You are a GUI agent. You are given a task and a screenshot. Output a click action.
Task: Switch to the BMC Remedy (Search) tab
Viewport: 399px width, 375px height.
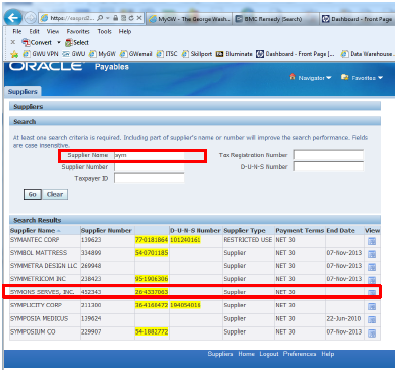click(275, 19)
